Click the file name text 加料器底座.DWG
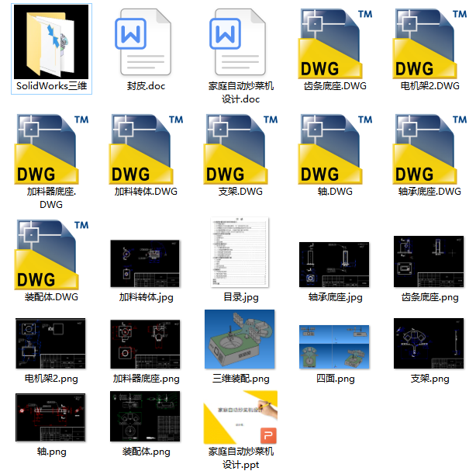Image resolution: width=476 pixels, height=471 pixels. 51,198
